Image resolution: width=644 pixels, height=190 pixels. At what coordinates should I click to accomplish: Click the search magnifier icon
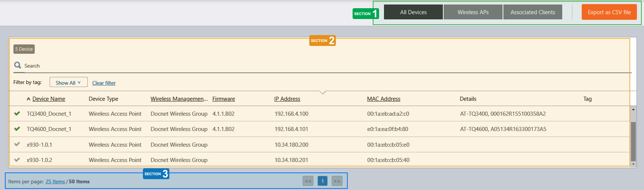[18, 65]
